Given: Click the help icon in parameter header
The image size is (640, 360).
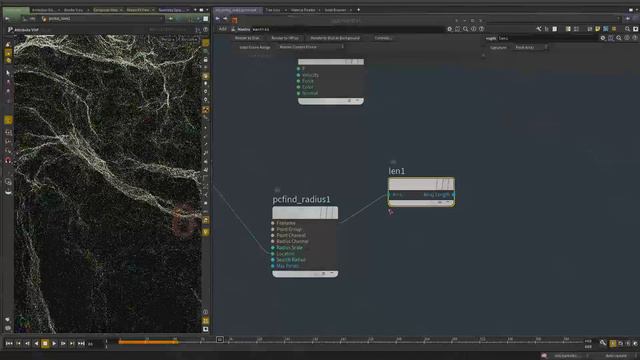Looking at the screenshot, I should 482,29.
